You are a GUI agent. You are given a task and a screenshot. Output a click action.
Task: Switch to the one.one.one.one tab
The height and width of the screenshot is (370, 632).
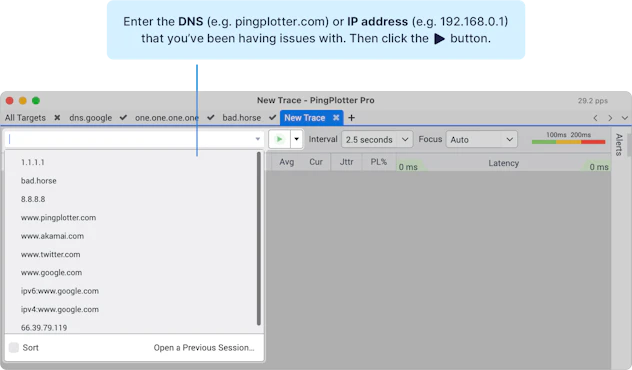(167, 118)
